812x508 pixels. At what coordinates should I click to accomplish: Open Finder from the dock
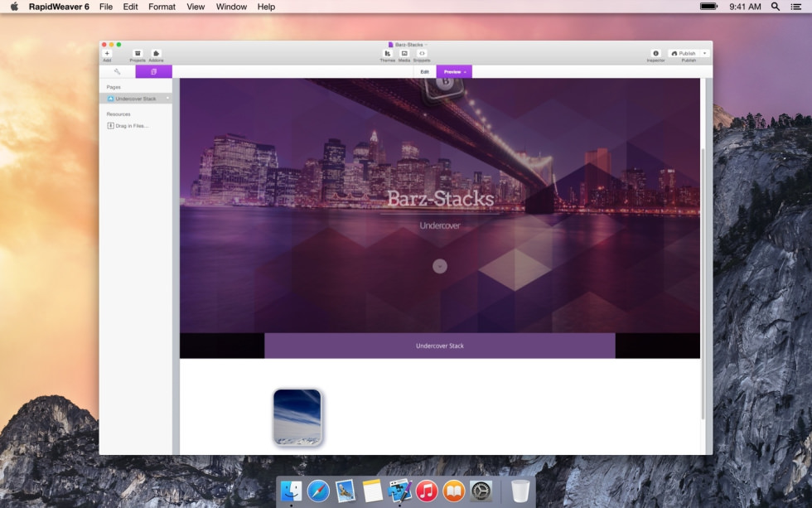[291, 491]
